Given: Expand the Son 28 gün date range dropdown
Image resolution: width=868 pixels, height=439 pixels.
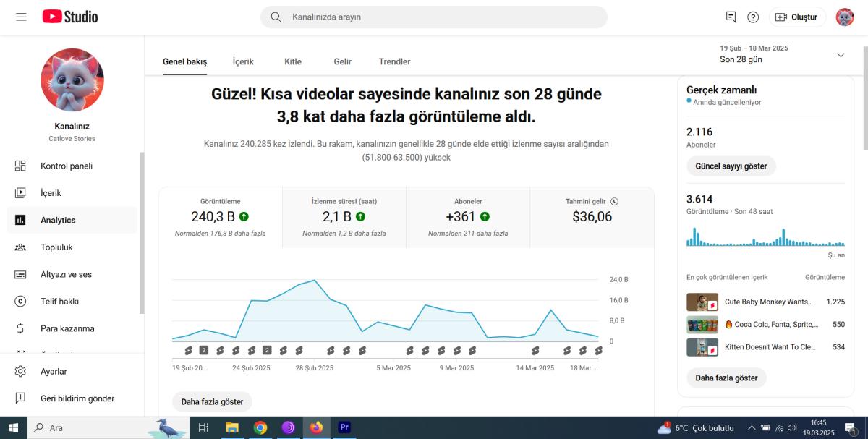Looking at the screenshot, I should click(841, 55).
